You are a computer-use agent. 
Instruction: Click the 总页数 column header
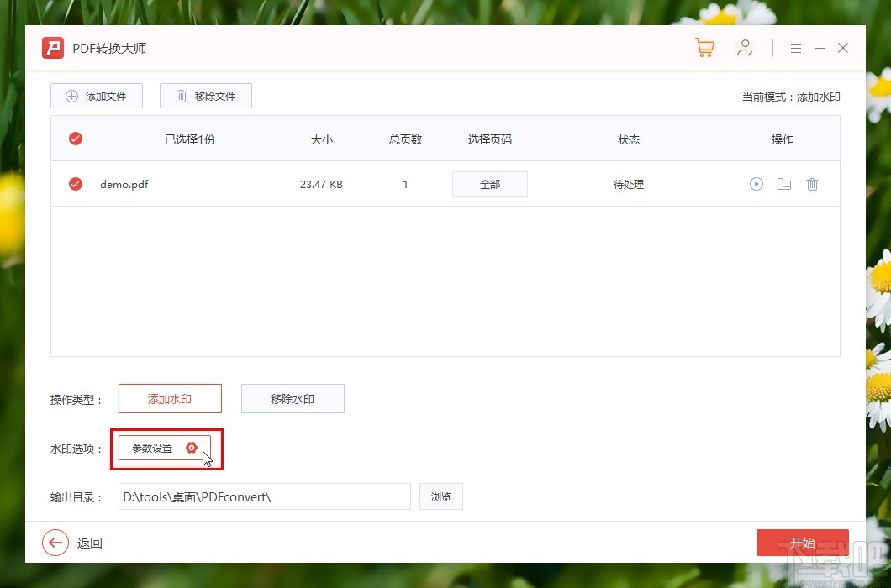pos(405,139)
